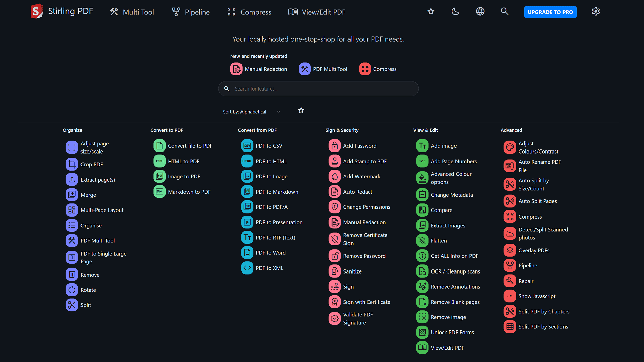Screen dimensions: 644x362
Task: Open the Pipeline menu in the navbar
Action: coord(191,12)
